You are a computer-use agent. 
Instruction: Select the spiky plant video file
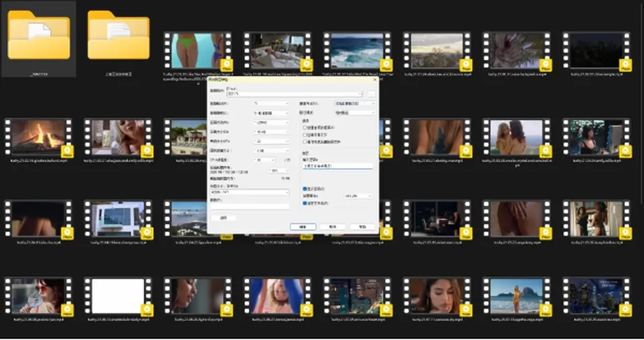pyautogui.click(x=517, y=51)
